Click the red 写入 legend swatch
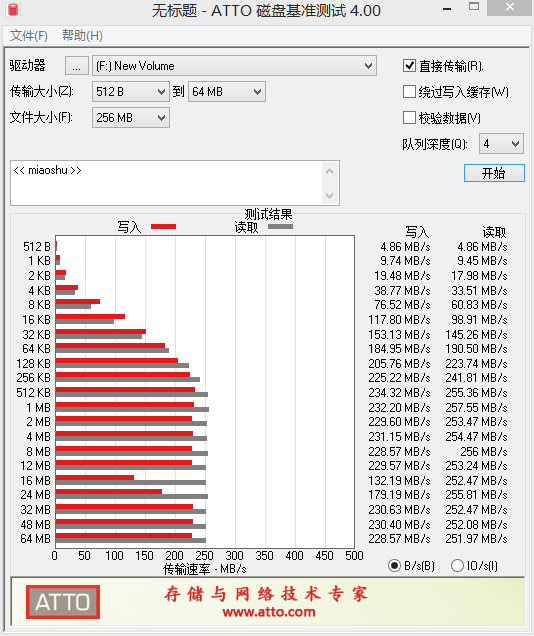534x636 pixels. coord(163,226)
